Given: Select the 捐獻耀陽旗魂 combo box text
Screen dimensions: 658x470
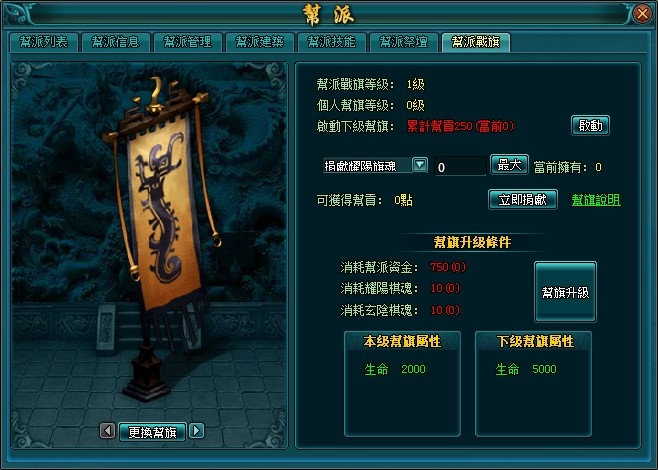Looking at the screenshot, I should point(367,165).
